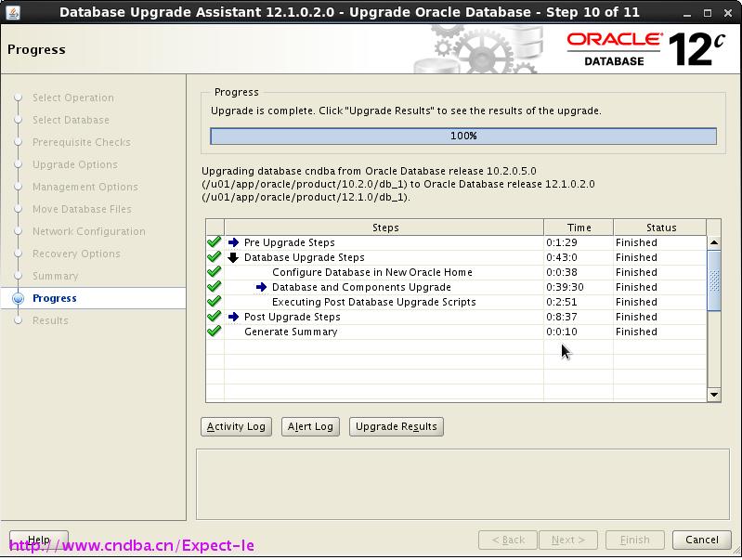Viewport: 742px width, 560px height.
Task: Select the Move Database Files wizard step
Action: click(x=82, y=209)
